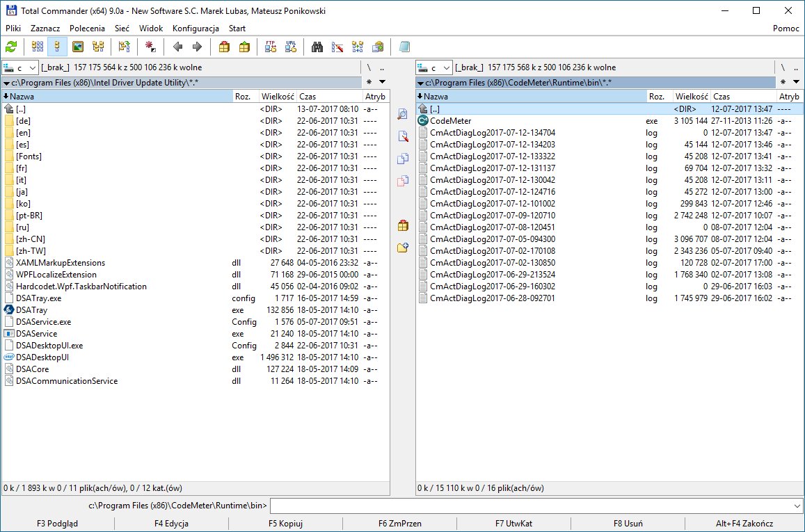Open the notepad toolbar icon
Screen dimensions: 805x532
[x=404, y=47]
